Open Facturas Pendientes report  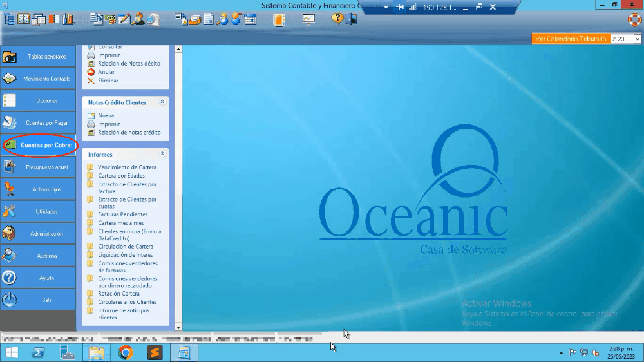pyautogui.click(x=122, y=214)
